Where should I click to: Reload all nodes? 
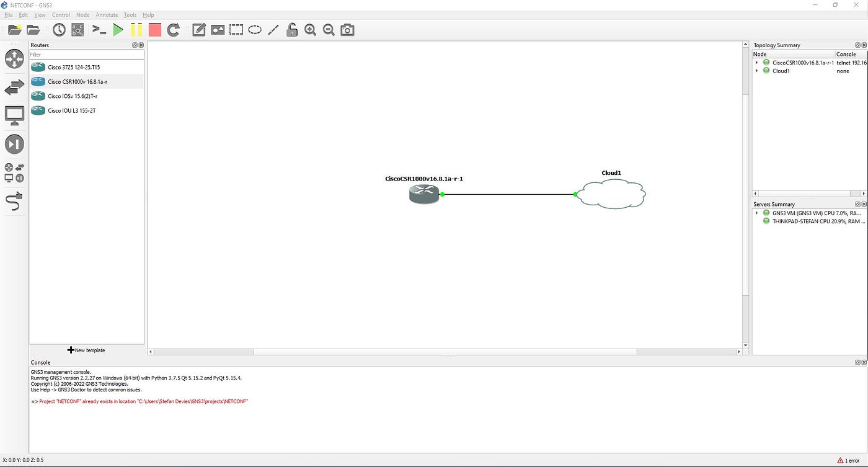click(174, 30)
